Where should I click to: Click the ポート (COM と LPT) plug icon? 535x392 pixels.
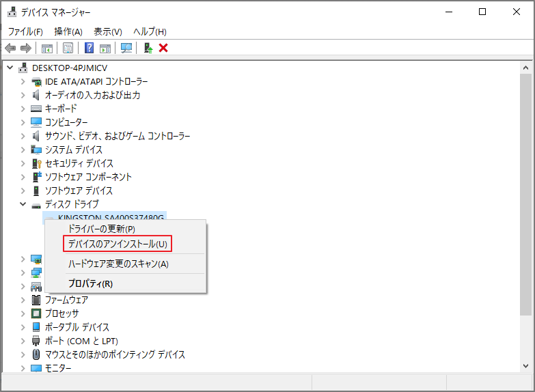point(36,341)
